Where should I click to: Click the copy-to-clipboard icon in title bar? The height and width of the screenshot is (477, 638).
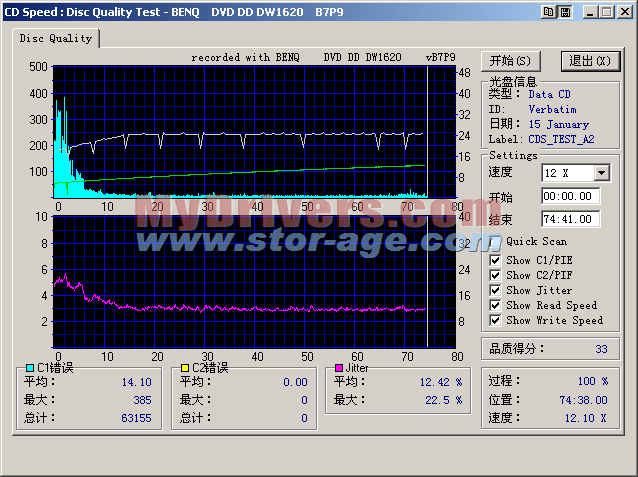pos(548,10)
